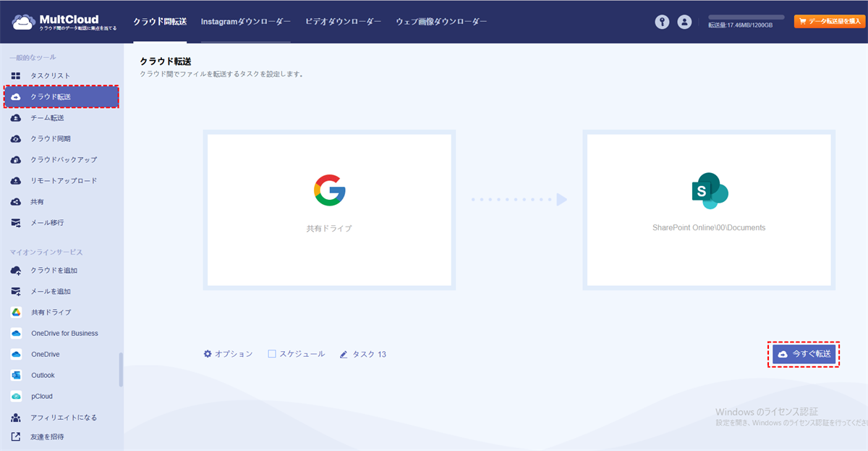Click the OneDrive text in sidebar
The height and width of the screenshot is (451, 868).
click(x=45, y=355)
